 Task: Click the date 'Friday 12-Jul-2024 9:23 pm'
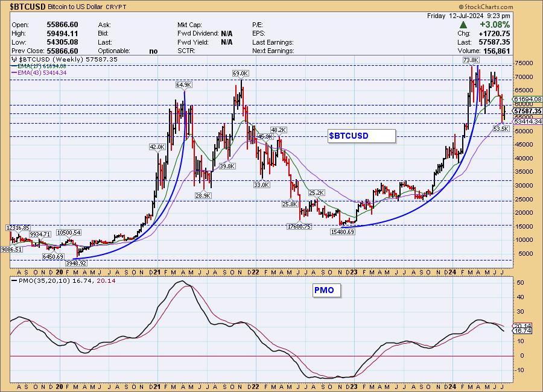coord(469,16)
